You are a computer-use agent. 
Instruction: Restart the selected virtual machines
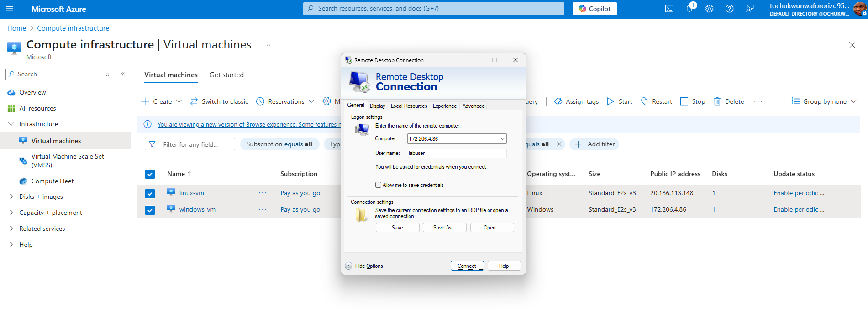(657, 101)
